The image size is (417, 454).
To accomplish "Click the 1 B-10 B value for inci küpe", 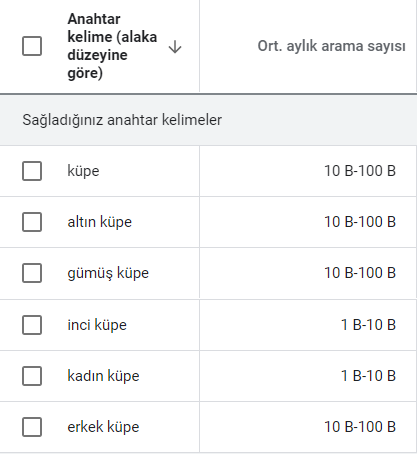I will (368, 325).
